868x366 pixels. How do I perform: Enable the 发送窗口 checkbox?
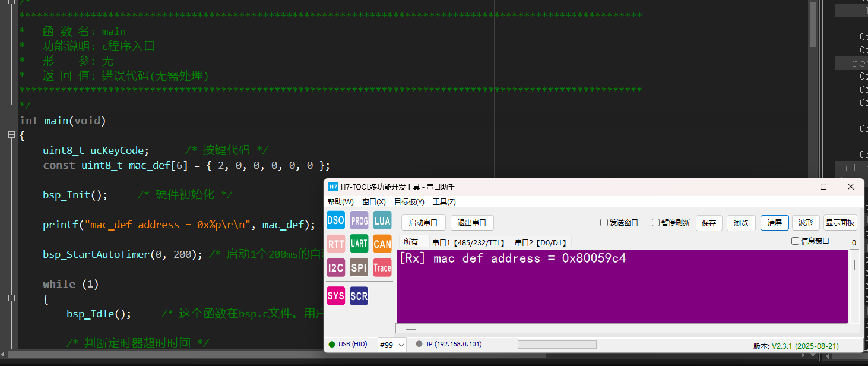[x=604, y=223]
